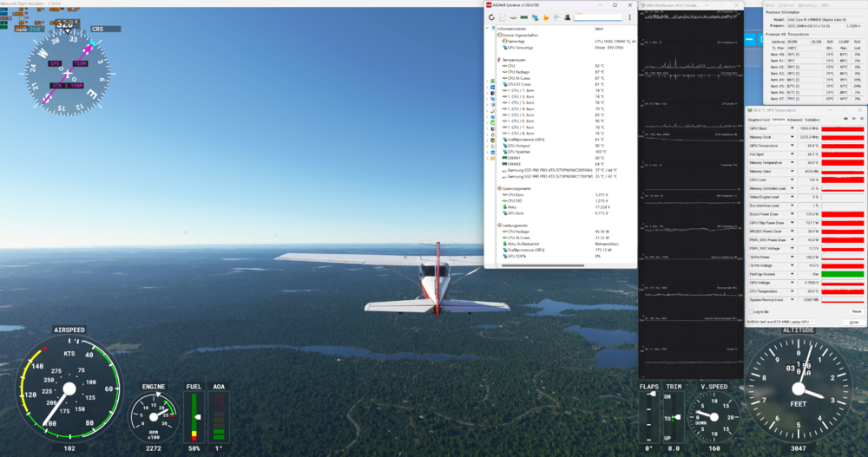Open the Options menu in Core Temp
The image size is (868, 457).
[x=786, y=5]
